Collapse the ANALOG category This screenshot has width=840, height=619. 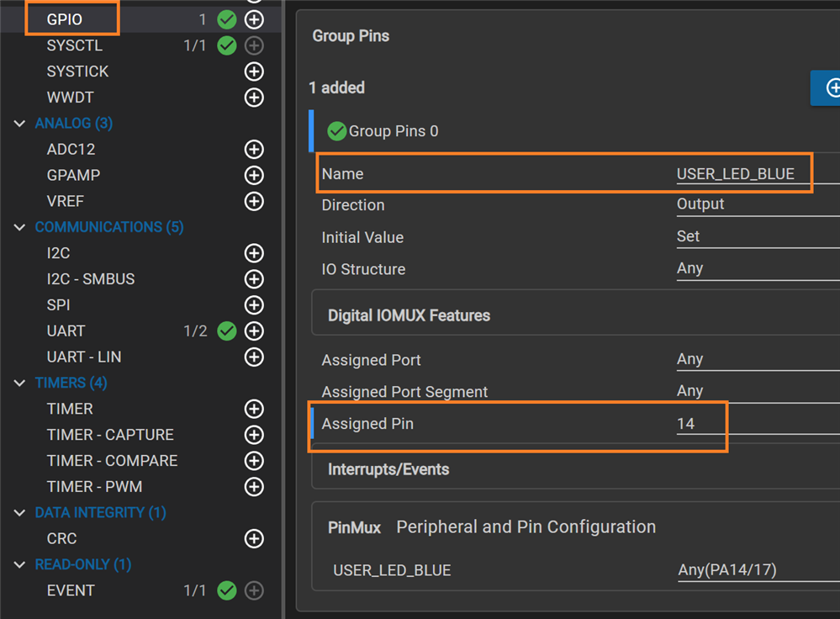tap(20, 124)
